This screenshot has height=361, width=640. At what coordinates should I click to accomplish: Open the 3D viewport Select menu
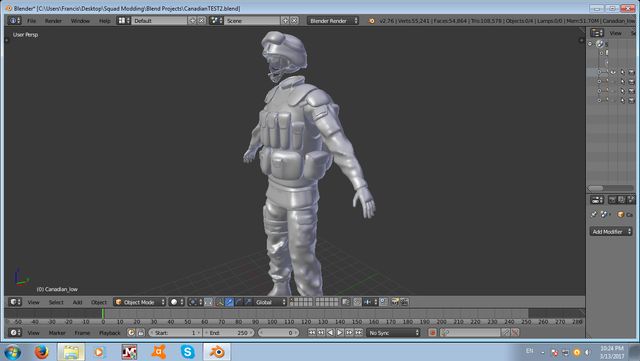(56, 302)
